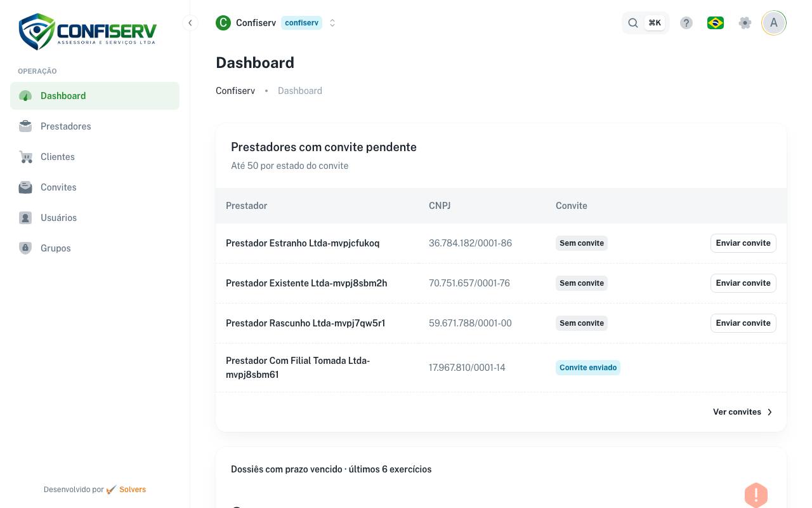Click Prestador Com Filial Tomada Ltda-mvpj8sbm61 name

pos(298,368)
